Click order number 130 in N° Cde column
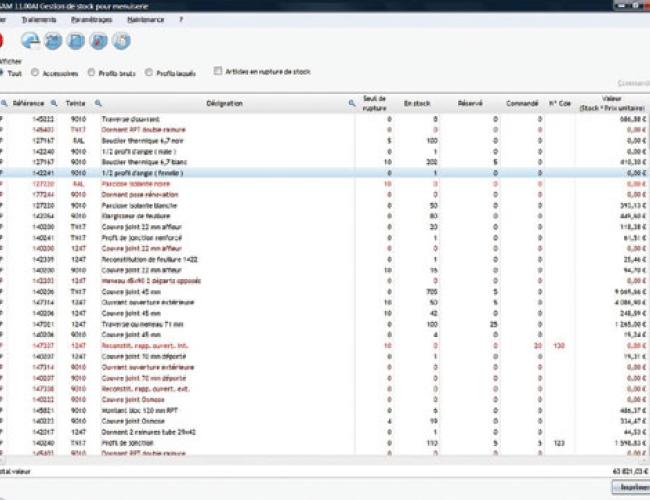Image resolution: width=650 pixels, height=500 pixels. tap(559, 346)
